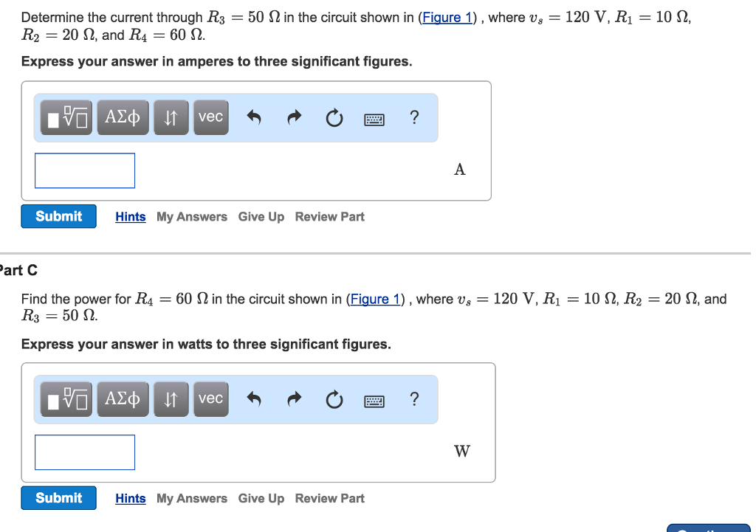Select the subscript/superscript arrows icon
Screen dimensions: 756x532
(x=171, y=117)
